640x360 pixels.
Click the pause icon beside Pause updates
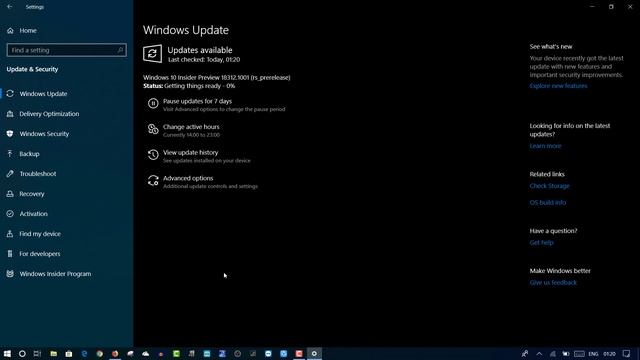(153, 103)
